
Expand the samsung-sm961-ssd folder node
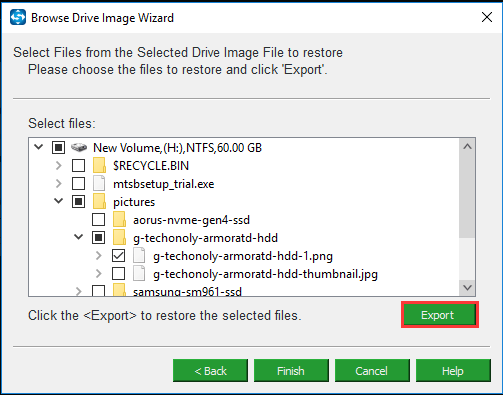79,291
